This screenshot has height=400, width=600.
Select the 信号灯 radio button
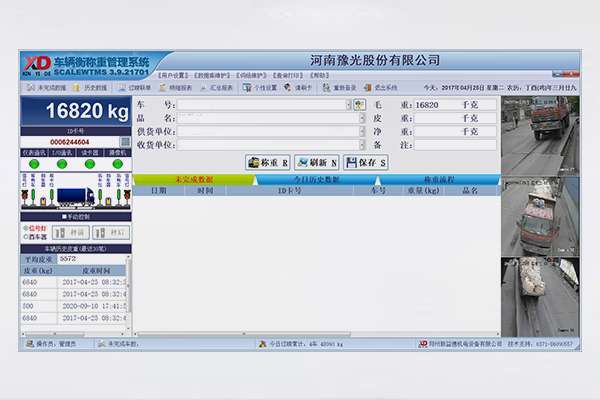[26, 228]
